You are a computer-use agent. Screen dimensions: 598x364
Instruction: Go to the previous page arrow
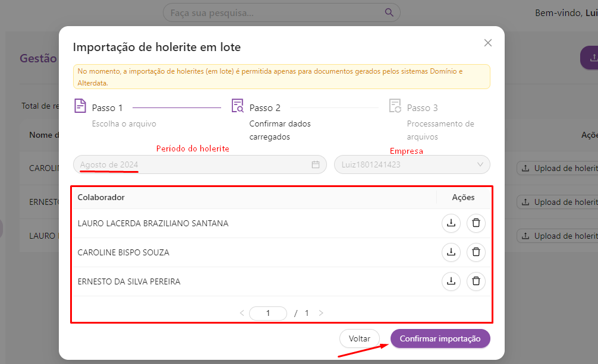point(242,313)
